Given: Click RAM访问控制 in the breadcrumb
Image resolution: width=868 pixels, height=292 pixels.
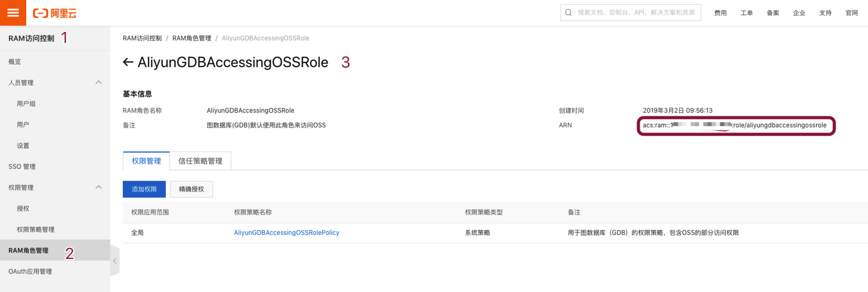Looking at the screenshot, I should coord(142,38).
